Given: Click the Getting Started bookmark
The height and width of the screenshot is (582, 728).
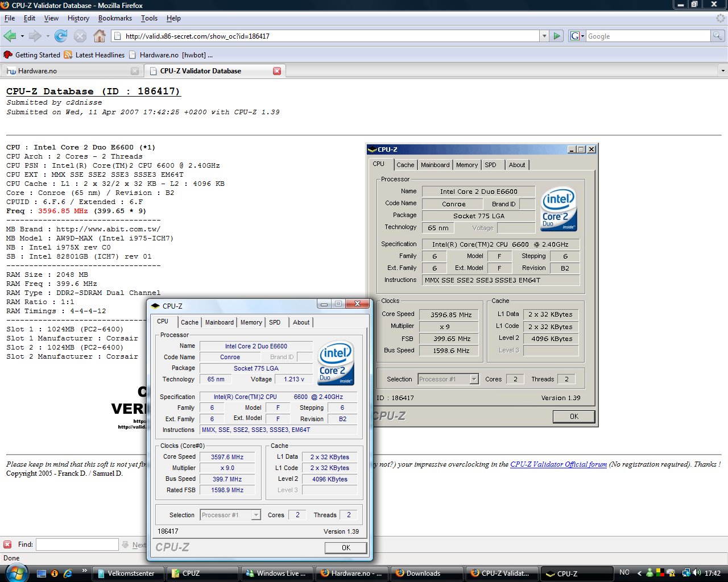Looking at the screenshot, I should pos(32,55).
